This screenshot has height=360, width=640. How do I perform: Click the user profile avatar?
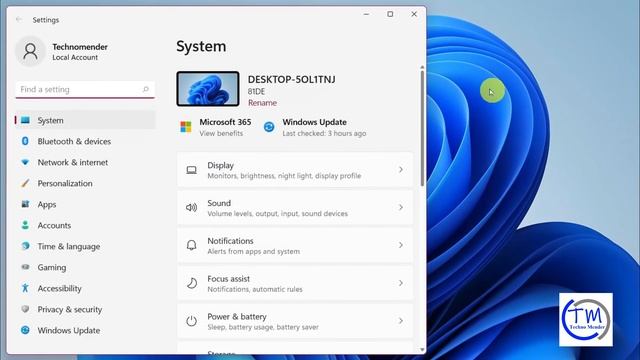(30, 51)
